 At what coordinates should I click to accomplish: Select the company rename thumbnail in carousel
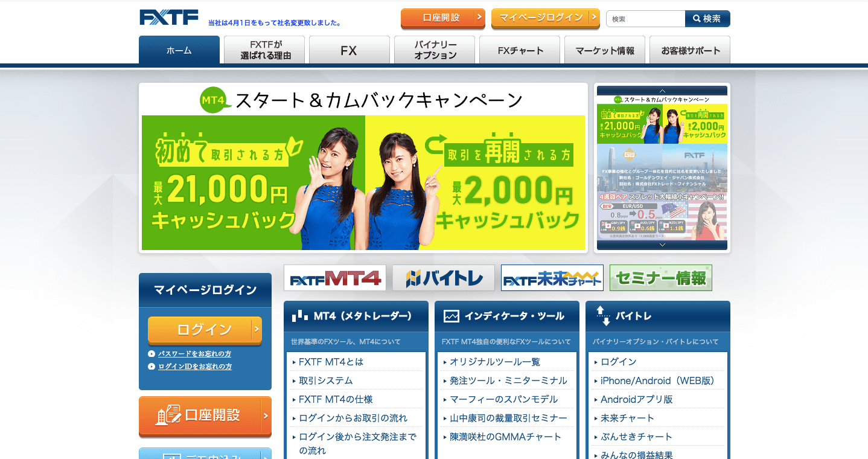(x=662, y=168)
